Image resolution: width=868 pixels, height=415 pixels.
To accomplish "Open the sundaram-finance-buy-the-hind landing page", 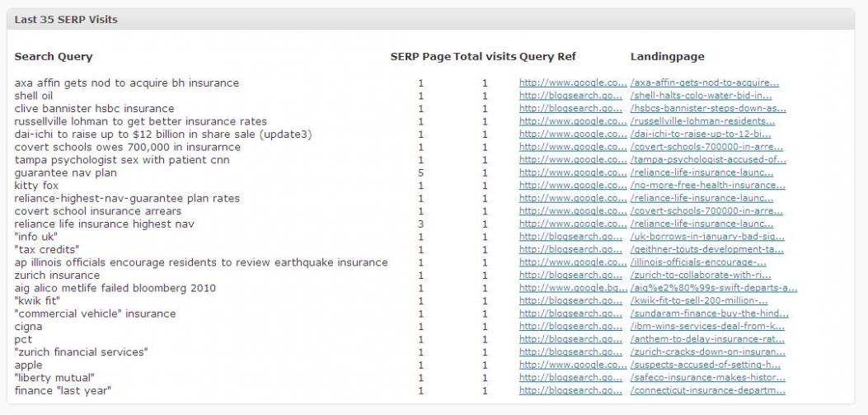I will 708,314.
